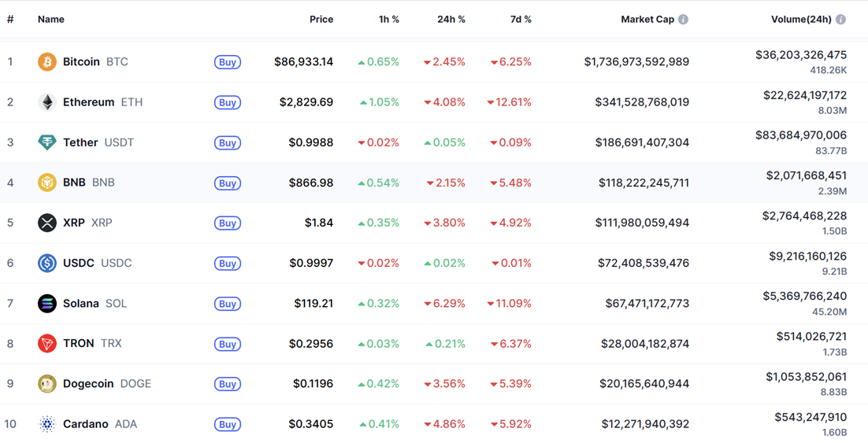
Task: Click the Cardano logo icon
Action: [47, 424]
